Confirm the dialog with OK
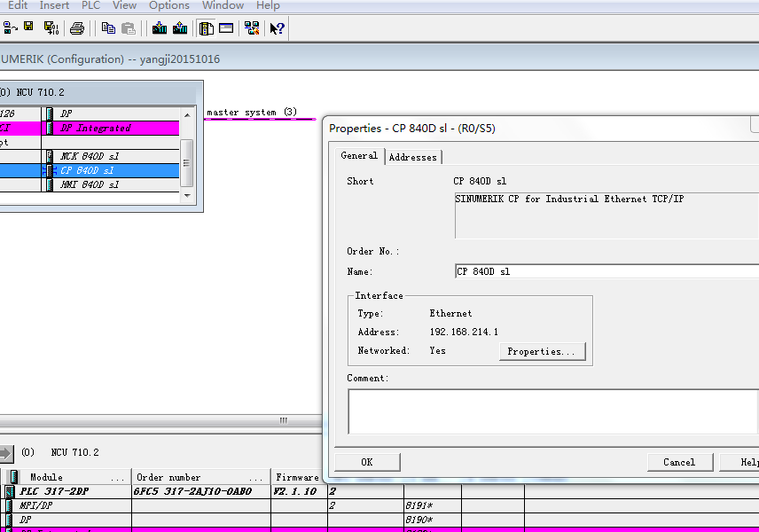This screenshot has height=532, width=759. tap(367, 462)
